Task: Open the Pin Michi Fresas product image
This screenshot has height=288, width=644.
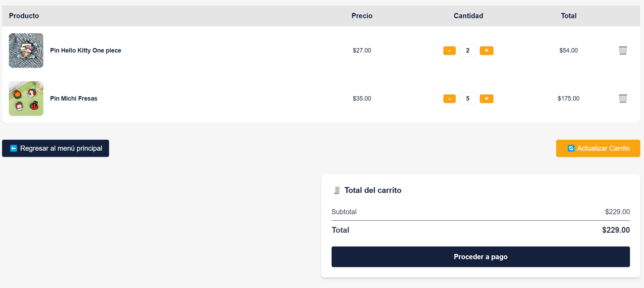Action: coord(26,99)
